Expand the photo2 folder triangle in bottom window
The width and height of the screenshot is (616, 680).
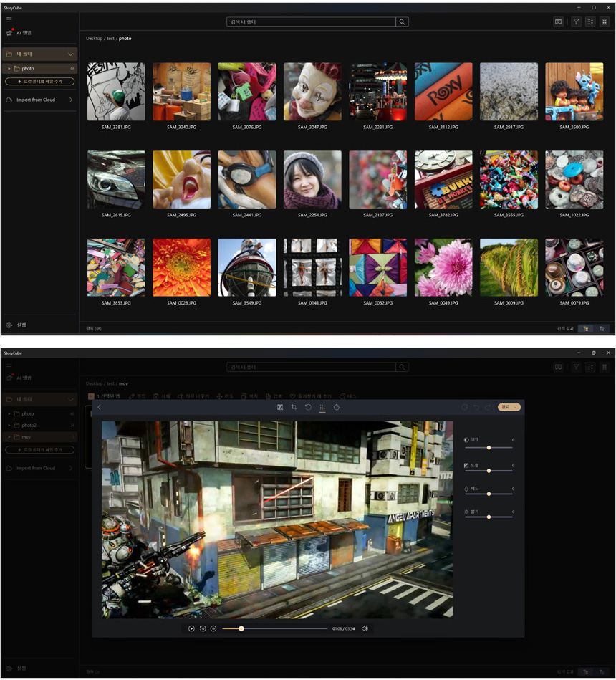pyautogui.click(x=9, y=426)
